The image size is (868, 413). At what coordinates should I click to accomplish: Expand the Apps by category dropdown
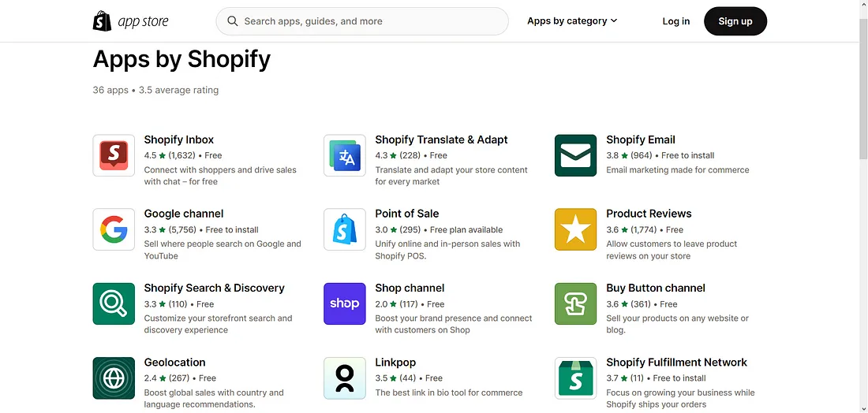pos(572,21)
